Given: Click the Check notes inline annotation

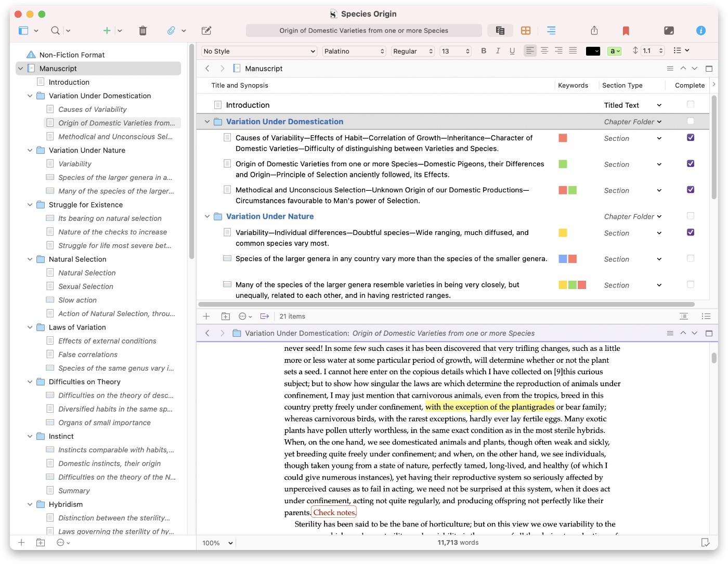Looking at the screenshot, I should tap(334, 513).
